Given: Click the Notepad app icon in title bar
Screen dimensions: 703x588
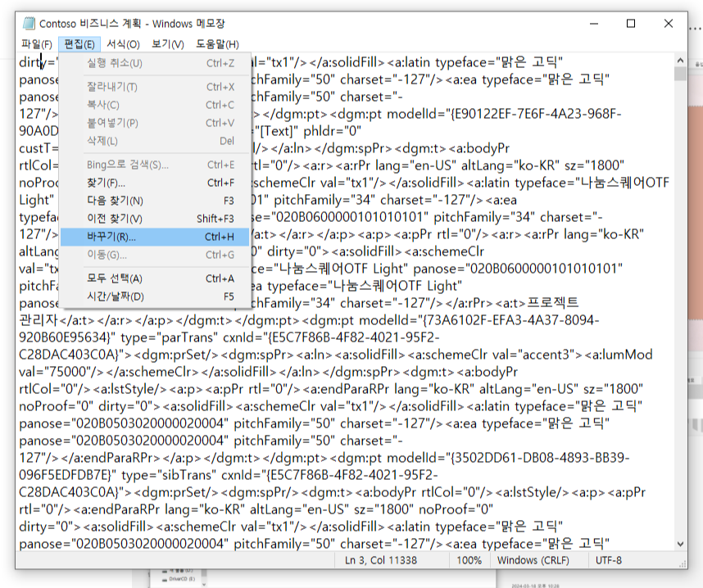Looking at the screenshot, I should (x=29, y=23).
